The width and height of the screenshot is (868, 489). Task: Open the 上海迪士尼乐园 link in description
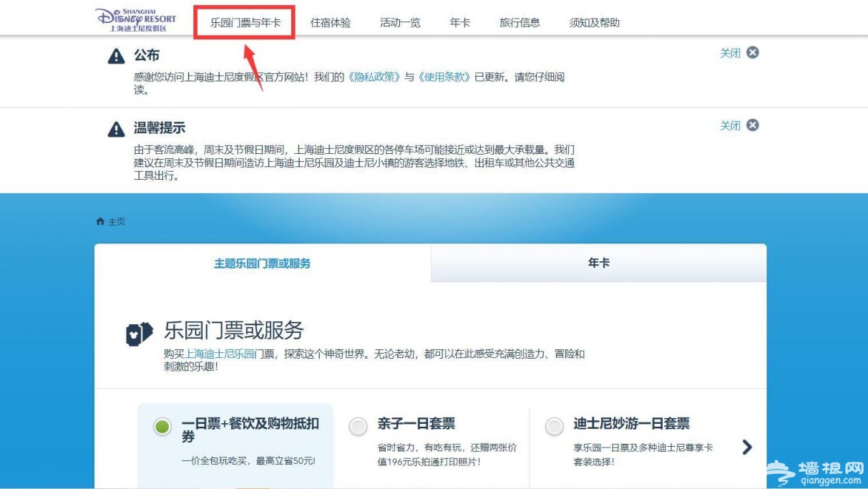[220, 354]
